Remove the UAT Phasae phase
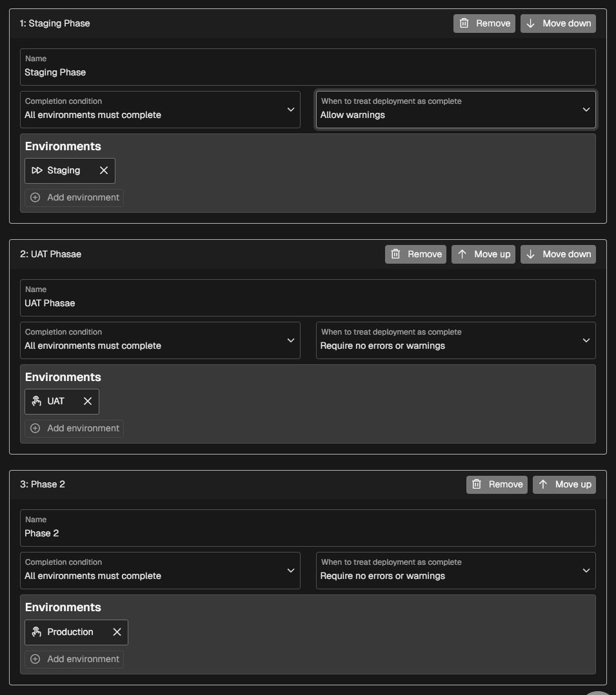 click(x=415, y=255)
